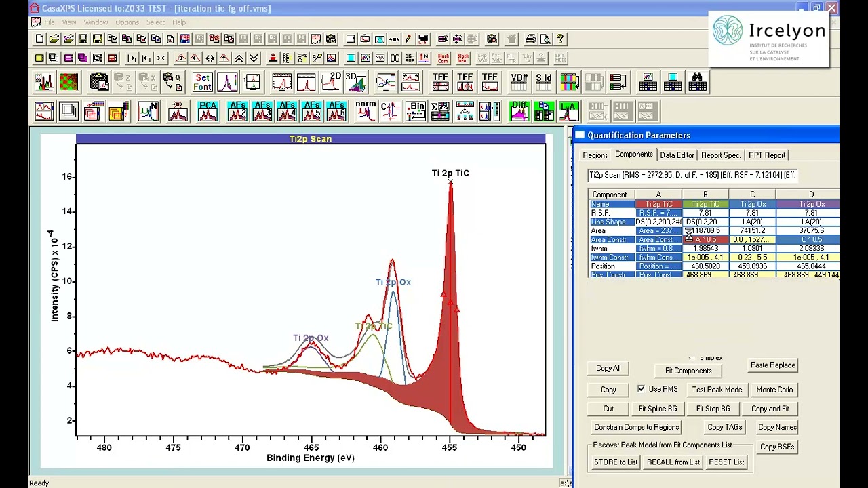Click the AFs 2 icon
Viewport: 868px width, 488px height.
(237, 111)
